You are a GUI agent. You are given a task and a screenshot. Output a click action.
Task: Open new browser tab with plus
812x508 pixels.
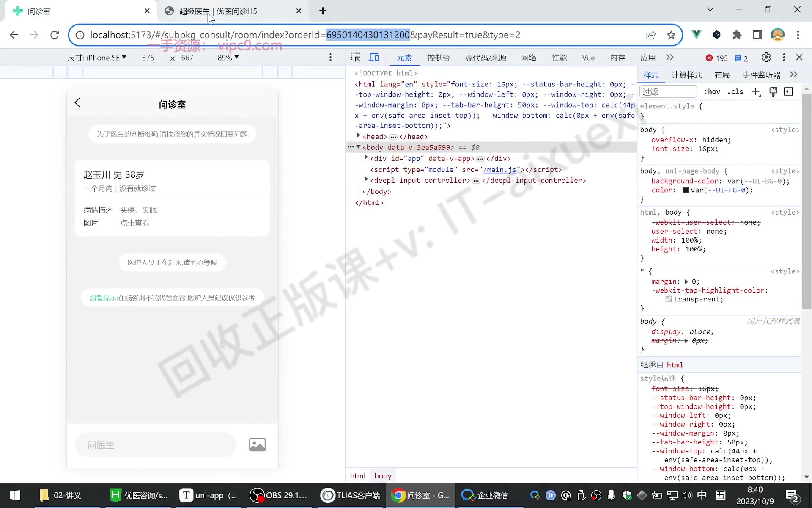click(323, 11)
